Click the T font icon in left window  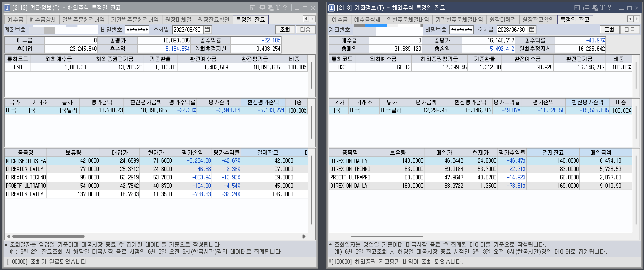[x=278, y=8]
